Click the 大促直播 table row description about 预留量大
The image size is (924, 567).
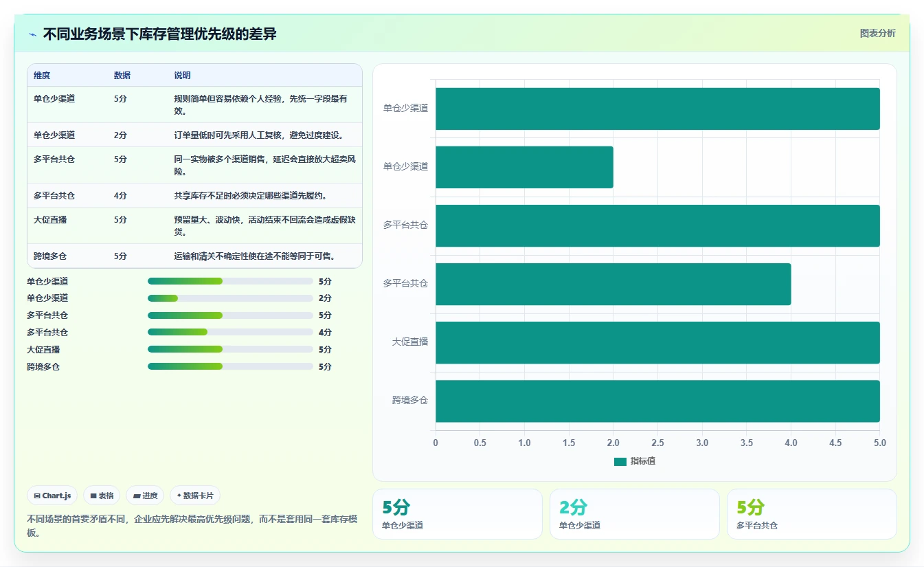click(265, 225)
